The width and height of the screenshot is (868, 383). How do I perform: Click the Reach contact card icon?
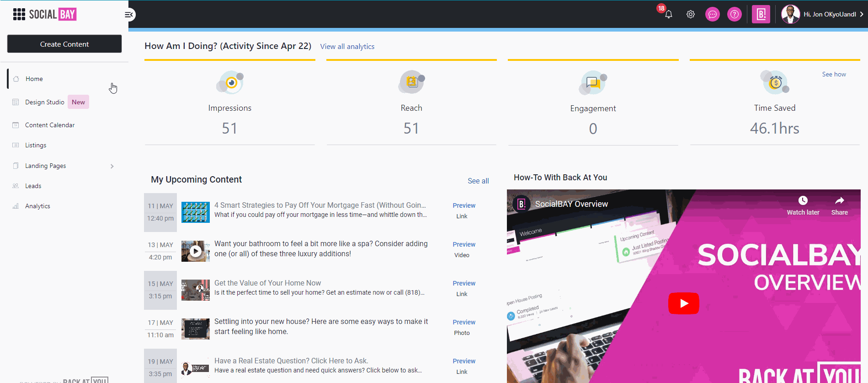pyautogui.click(x=411, y=82)
